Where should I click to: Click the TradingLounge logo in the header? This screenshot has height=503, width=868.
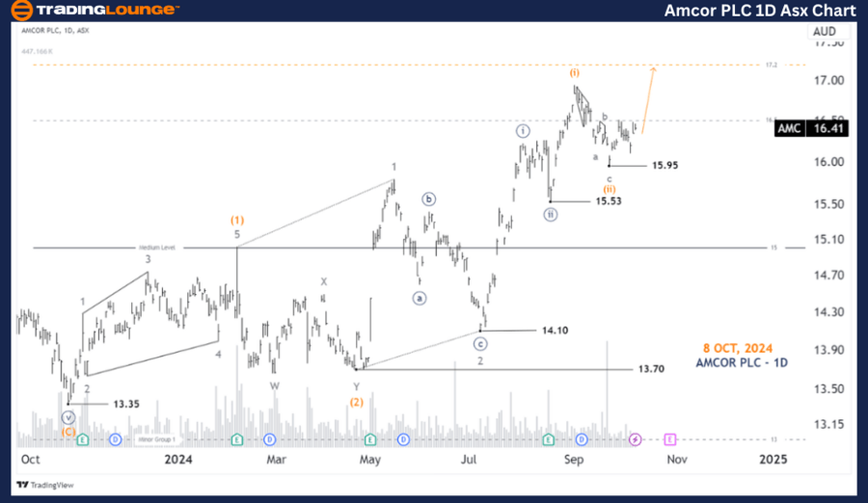[95, 12]
